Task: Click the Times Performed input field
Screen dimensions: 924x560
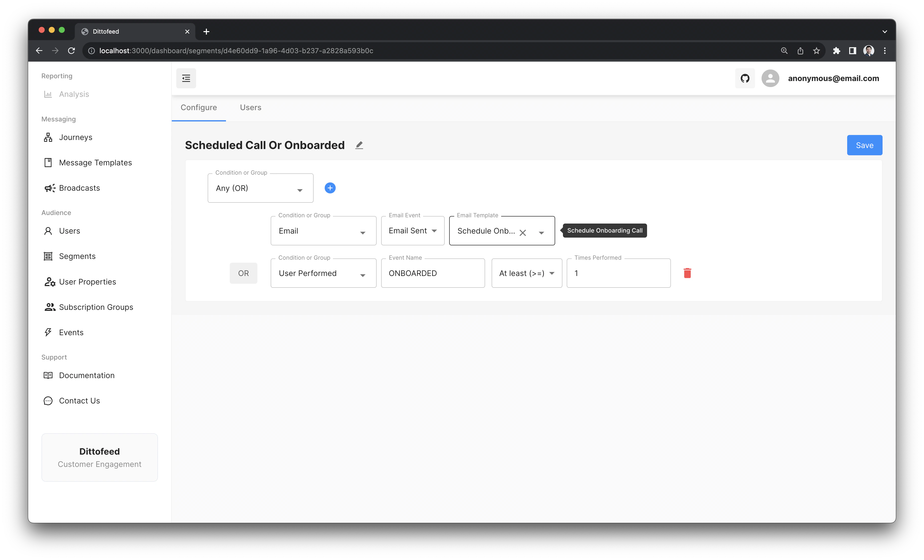Action: (x=619, y=273)
